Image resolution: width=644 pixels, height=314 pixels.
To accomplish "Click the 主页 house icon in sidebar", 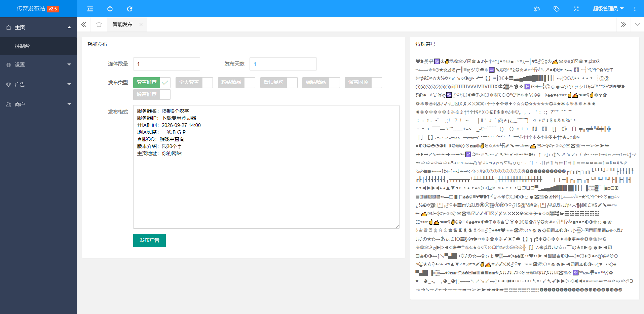I will (x=8, y=28).
